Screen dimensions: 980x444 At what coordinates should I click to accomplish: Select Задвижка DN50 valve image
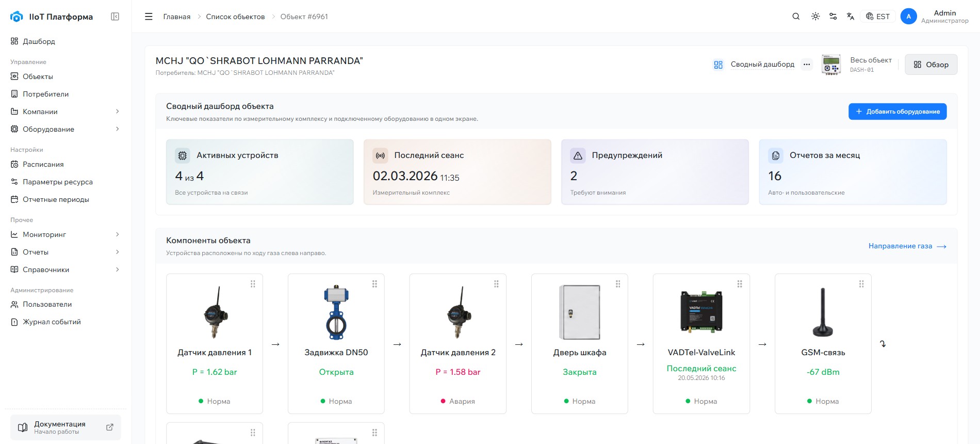[336, 312]
